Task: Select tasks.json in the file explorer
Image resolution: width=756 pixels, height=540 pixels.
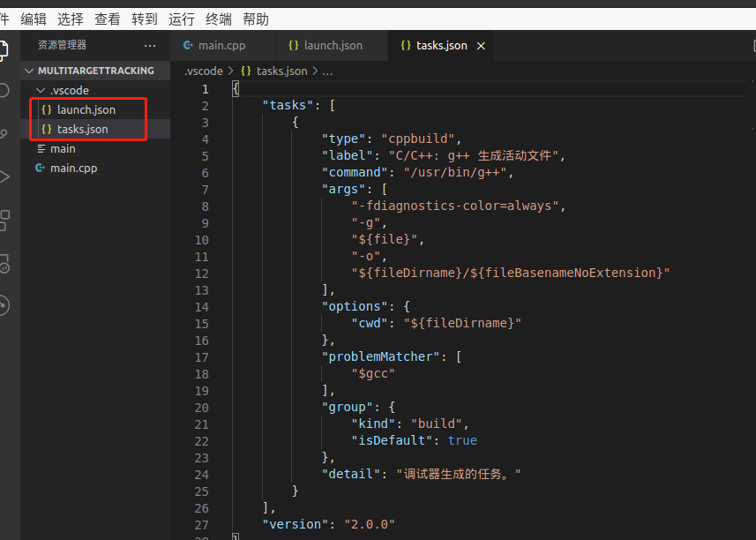Action: tap(95, 129)
